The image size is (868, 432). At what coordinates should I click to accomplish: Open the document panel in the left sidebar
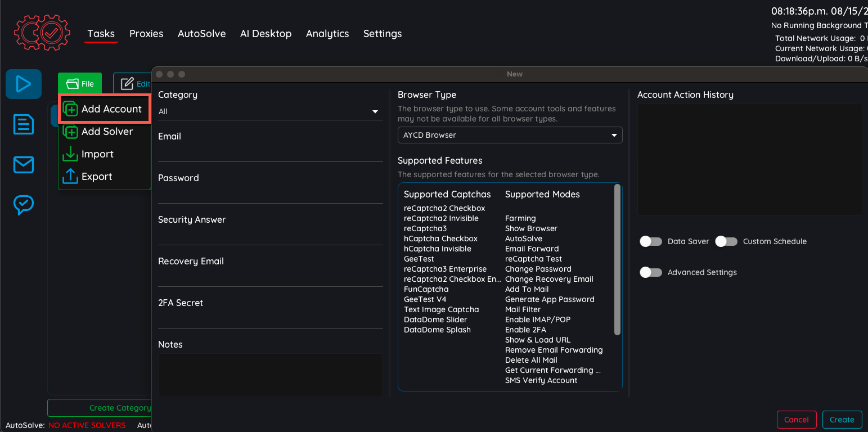coord(23,124)
